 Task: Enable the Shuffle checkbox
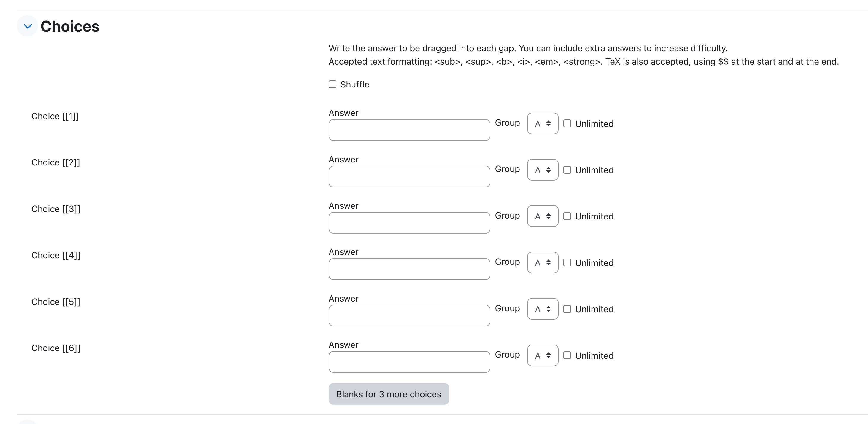(332, 84)
